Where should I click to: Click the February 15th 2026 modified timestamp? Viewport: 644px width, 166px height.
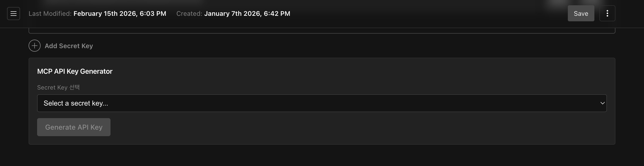point(120,14)
